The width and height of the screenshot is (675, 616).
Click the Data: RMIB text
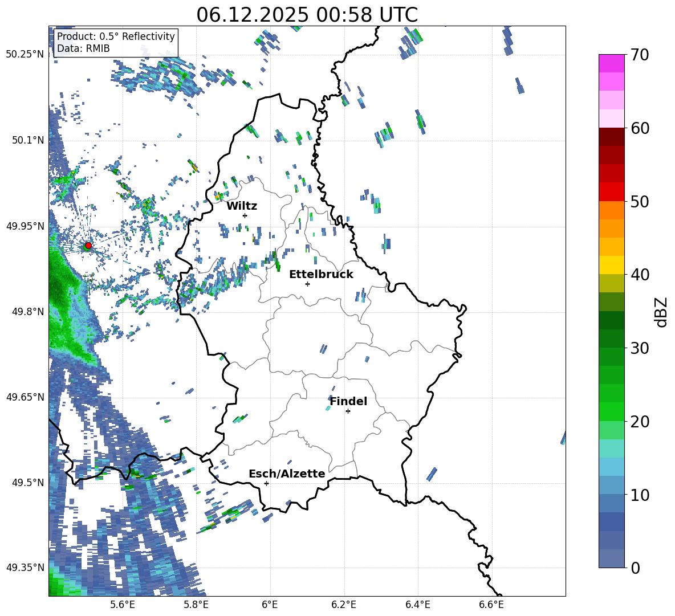point(83,48)
